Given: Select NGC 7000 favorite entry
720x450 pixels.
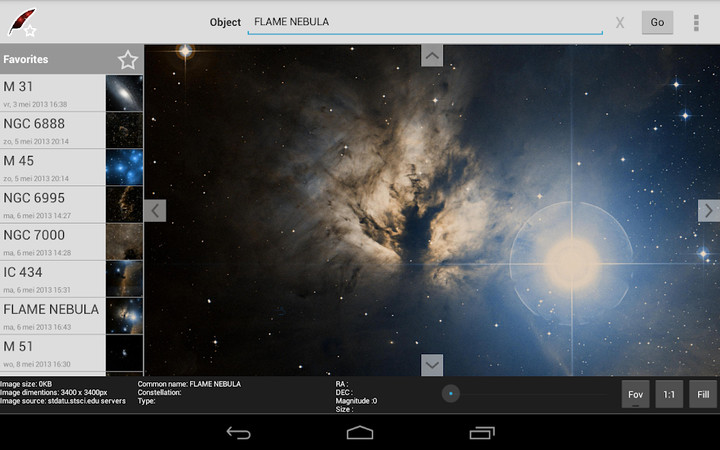Looking at the screenshot, I should (54, 241).
